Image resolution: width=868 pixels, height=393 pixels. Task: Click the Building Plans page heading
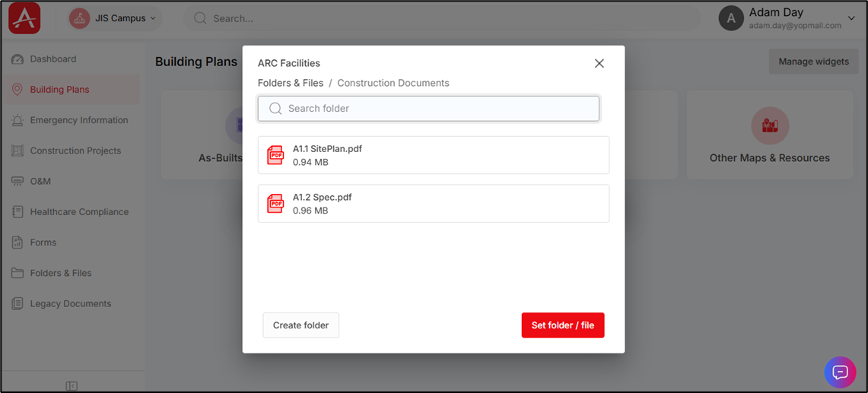coord(196,62)
